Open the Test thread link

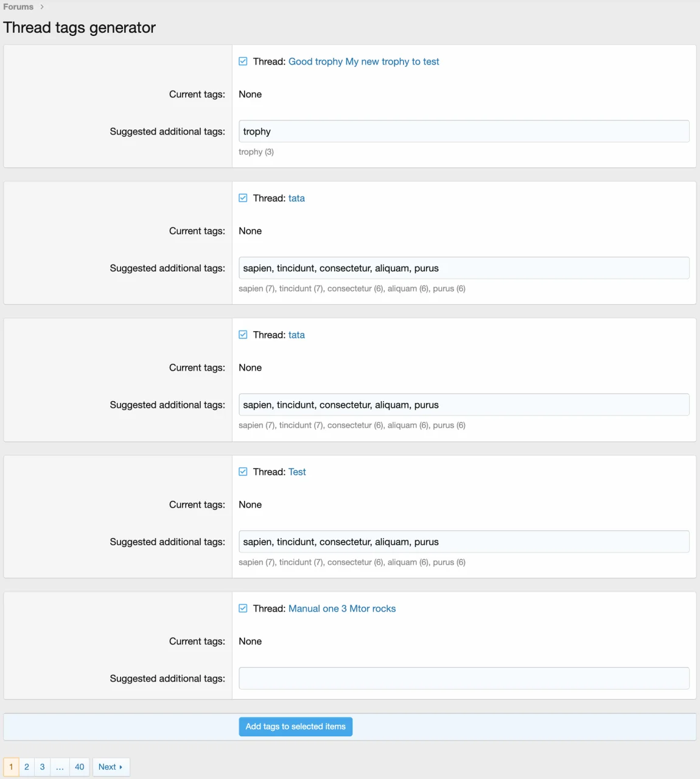pos(297,472)
